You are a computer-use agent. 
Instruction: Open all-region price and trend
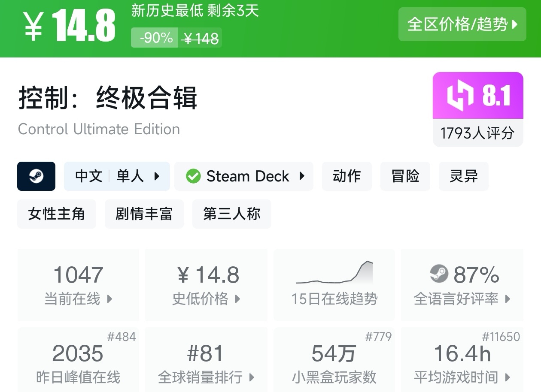click(462, 24)
